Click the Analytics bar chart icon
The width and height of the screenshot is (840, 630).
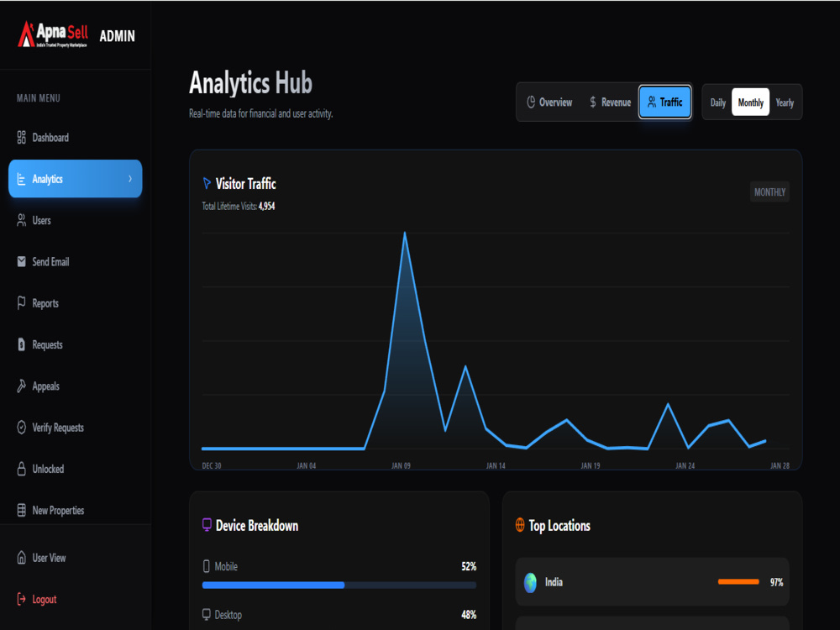point(22,179)
